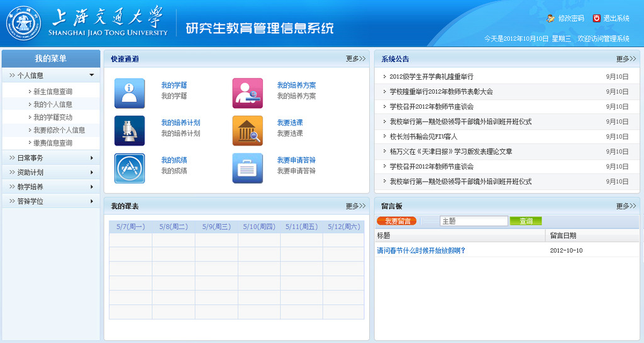
Task: Select 缴费信息查询 in the sidebar
Action: pyautogui.click(x=53, y=143)
